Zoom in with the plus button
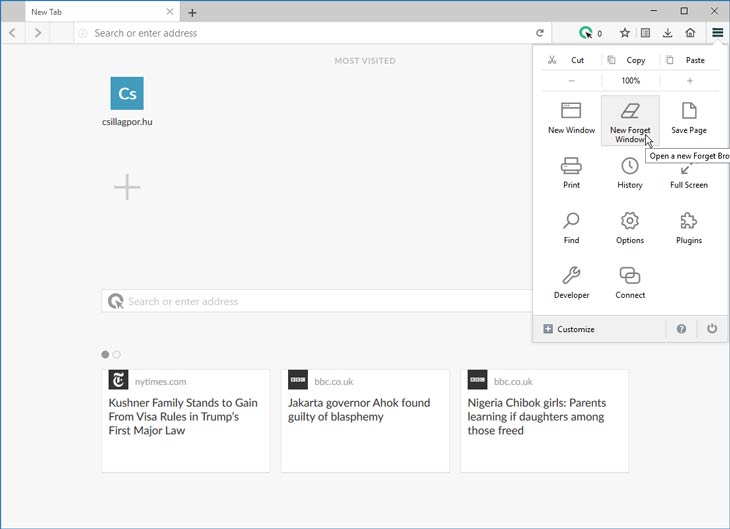Screen dimensions: 730x529 [689, 81]
